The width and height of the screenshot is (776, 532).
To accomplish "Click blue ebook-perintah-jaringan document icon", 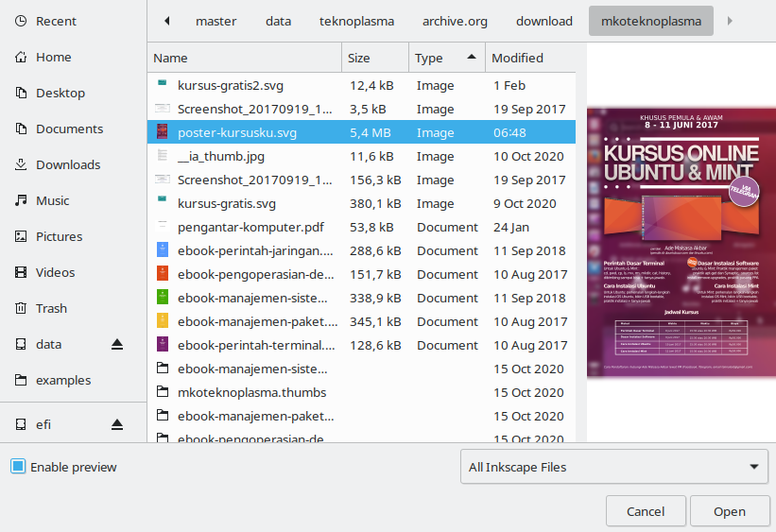I will [x=163, y=249].
